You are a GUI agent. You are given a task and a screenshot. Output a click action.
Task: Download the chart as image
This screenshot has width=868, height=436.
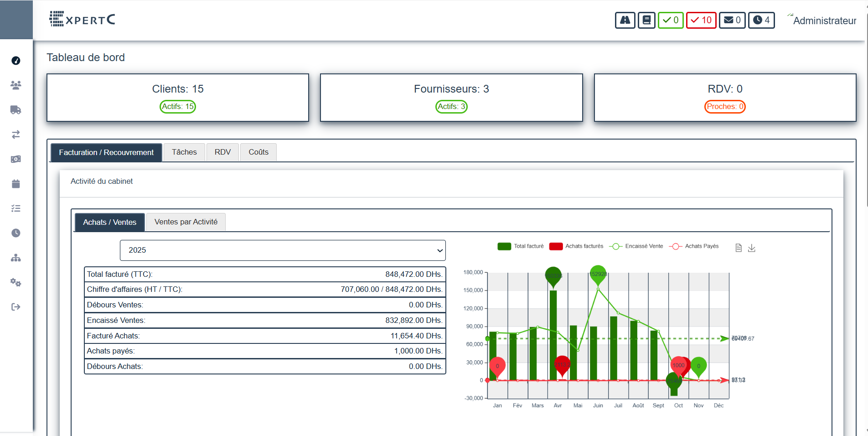(752, 248)
